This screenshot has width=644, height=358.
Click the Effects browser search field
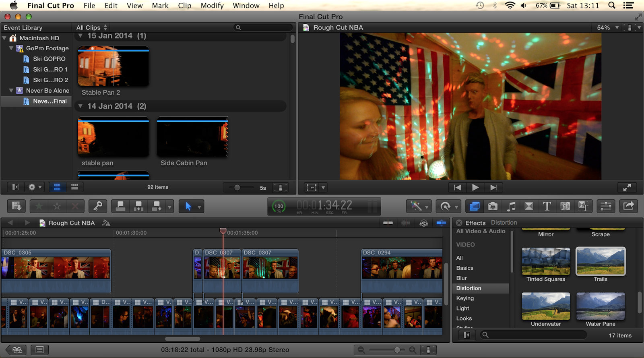pyautogui.click(x=533, y=335)
